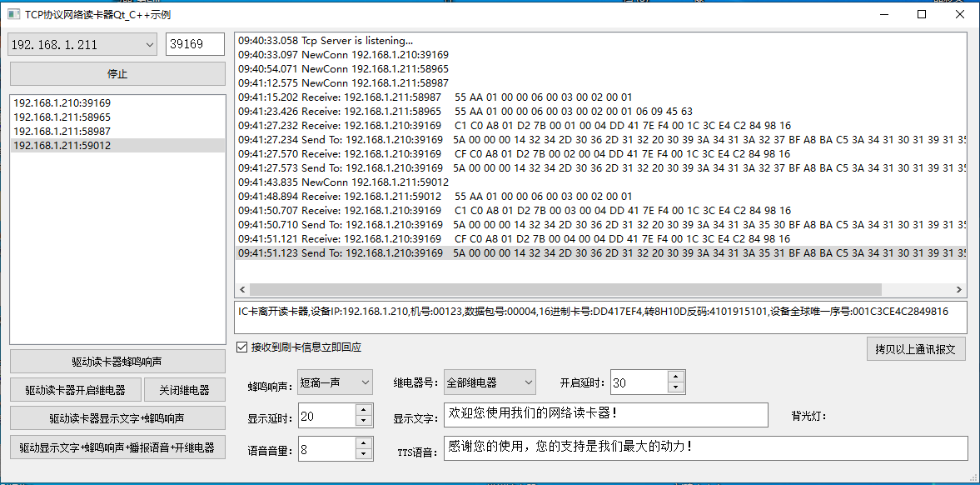Click the TTS语音 text input field

[705, 448]
